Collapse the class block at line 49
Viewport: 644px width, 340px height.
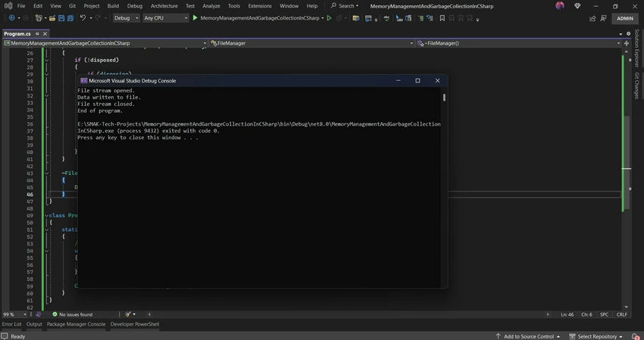coord(46,215)
